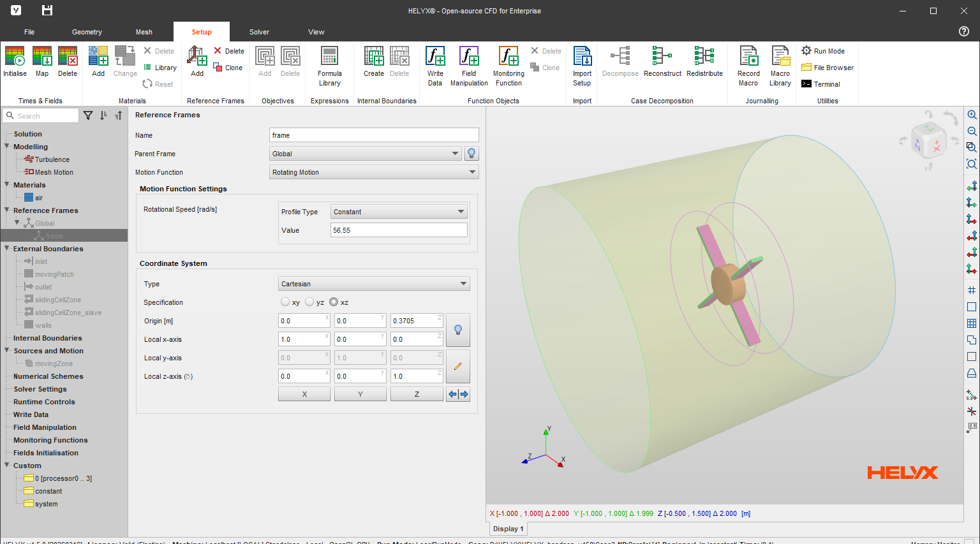Open the materials Library
The image size is (980, 544).
point(160,68)
